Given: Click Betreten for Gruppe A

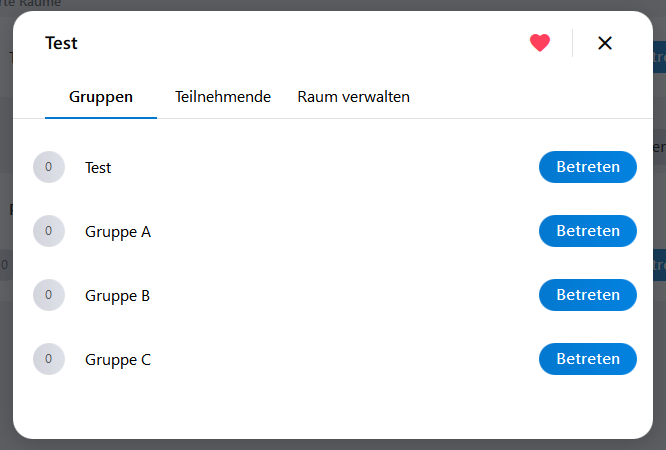Looking at the screenshot, I should (x=588, y=231).
